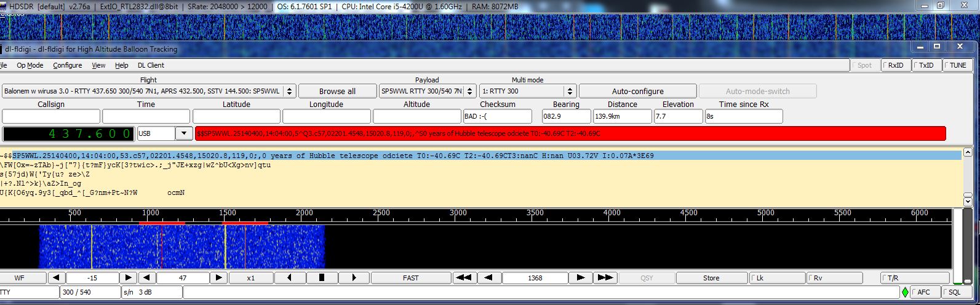Step cursor frequency down before 1368

click(489, 278)
